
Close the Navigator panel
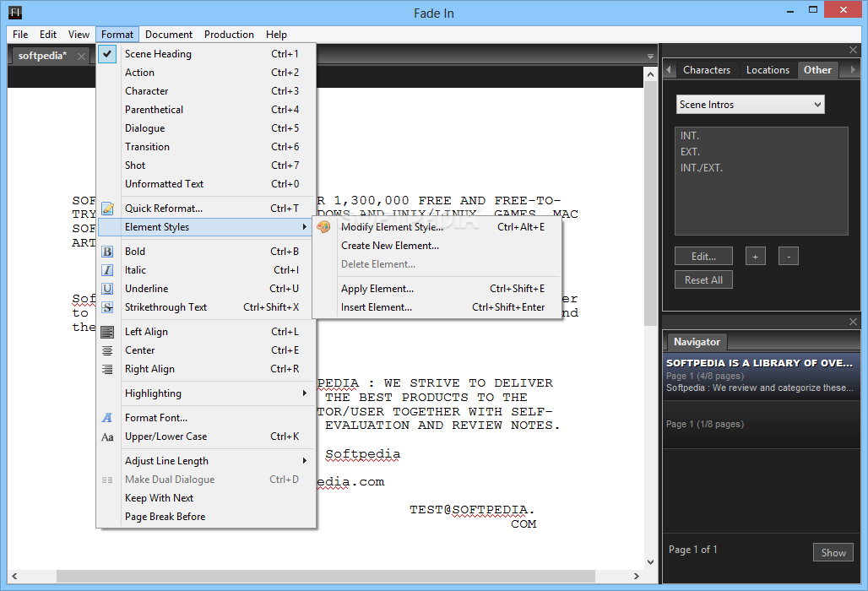point(853,322)
